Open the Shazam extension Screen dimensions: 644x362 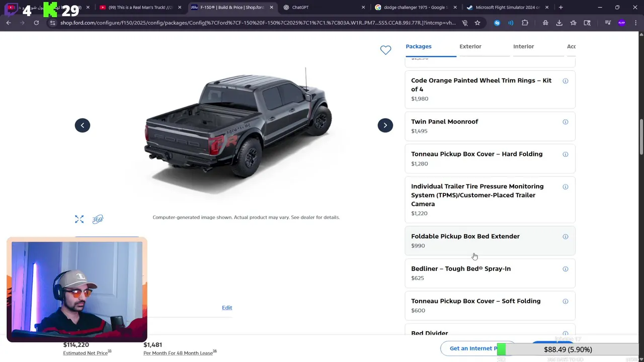pos(497,23)
